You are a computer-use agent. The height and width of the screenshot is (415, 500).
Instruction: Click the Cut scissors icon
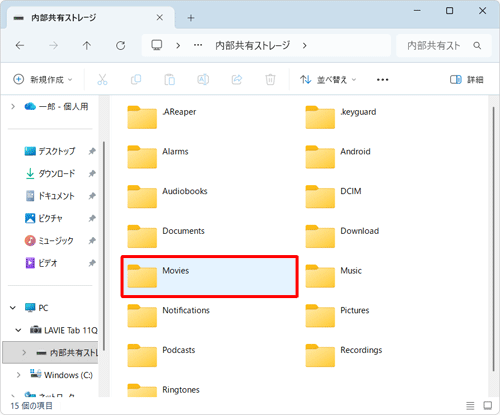coord(102,80)
